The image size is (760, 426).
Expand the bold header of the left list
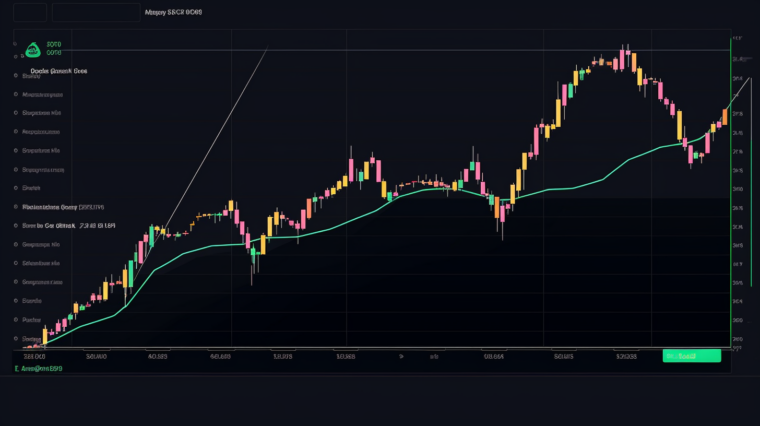58,73
